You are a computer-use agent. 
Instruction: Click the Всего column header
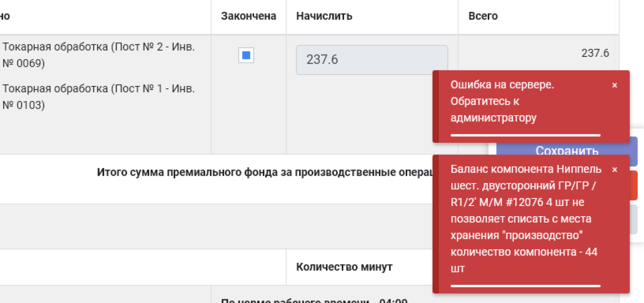(x=483, y=16)
